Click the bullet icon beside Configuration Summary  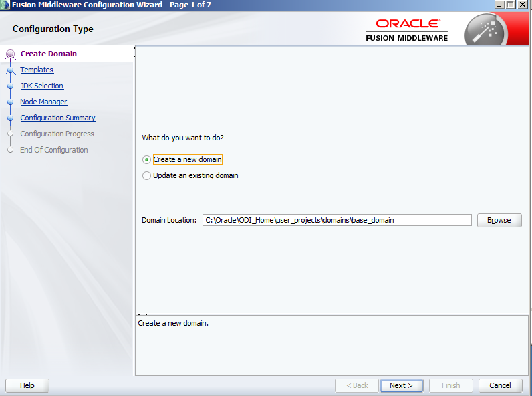coord(10,118)
